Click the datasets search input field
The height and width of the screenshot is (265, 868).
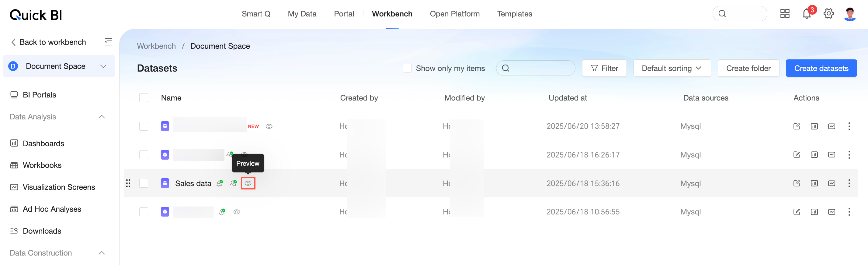pos(540,68)
